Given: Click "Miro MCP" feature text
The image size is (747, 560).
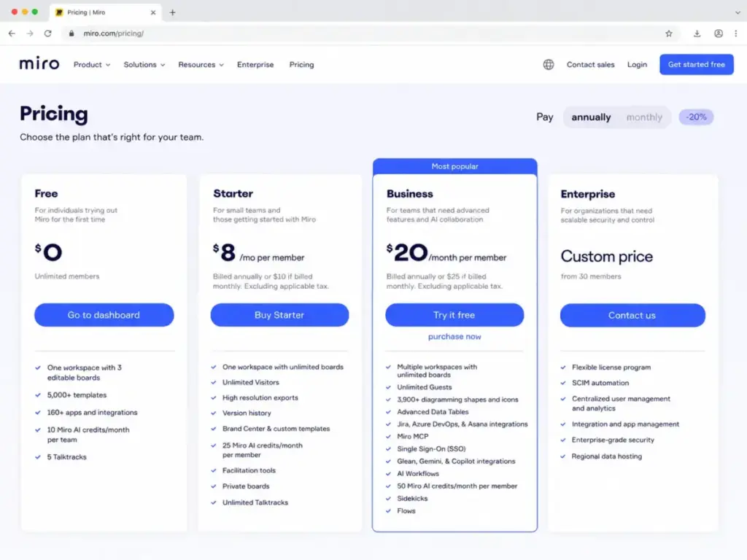Looking at the screenshot, I should click(x=413, y=436).
